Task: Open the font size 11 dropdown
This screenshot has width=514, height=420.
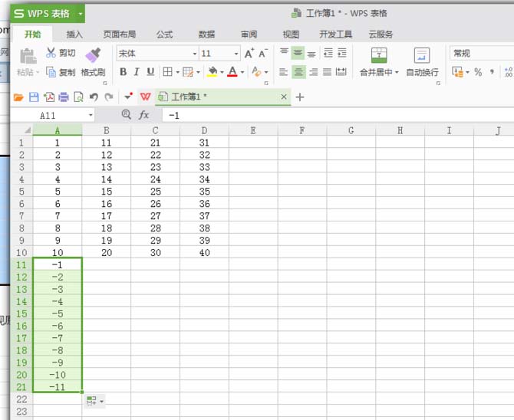Action: (236, 54)
